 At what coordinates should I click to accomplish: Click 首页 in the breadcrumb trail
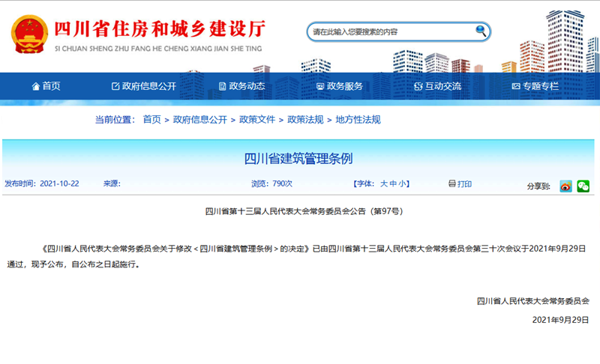pos(151,119)
